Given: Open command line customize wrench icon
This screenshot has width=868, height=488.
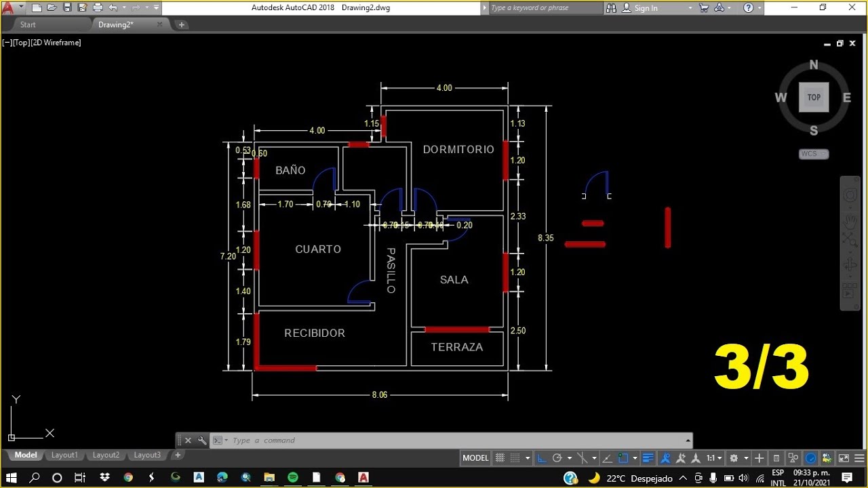Looking at the screenshot, I should 201,441.
